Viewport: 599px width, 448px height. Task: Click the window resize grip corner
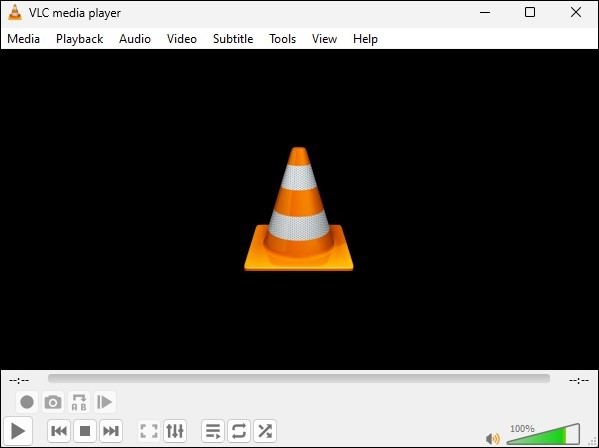pyautogui.click(x=593, y=442)
